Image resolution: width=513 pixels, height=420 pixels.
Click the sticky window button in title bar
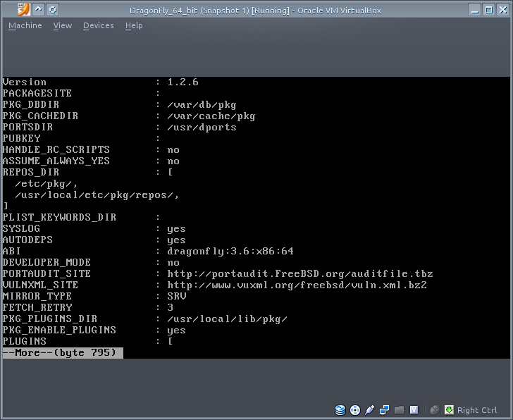pos(53,10)
